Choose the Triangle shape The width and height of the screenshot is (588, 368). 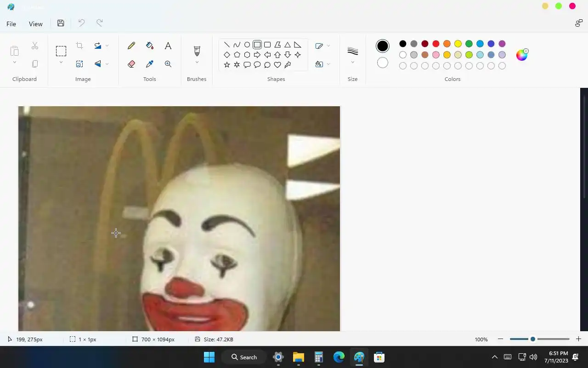tap(288, 45)
